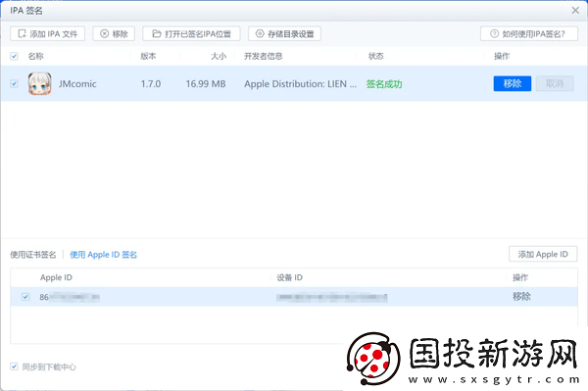
Task: Click 移除 link in Apple ID row
Action: coord(521,297)
